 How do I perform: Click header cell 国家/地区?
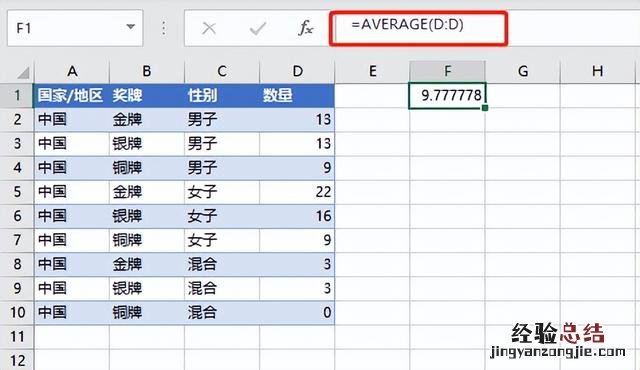pos(72,95)
